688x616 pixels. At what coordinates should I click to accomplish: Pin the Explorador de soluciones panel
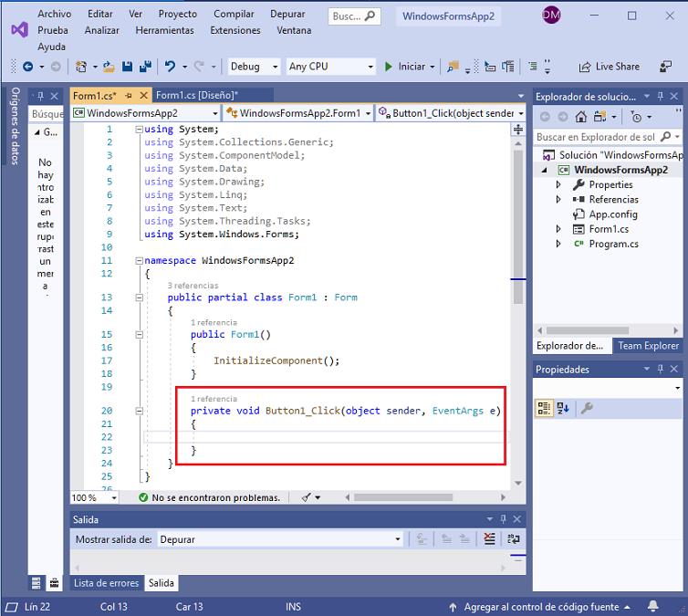(661, 96)
